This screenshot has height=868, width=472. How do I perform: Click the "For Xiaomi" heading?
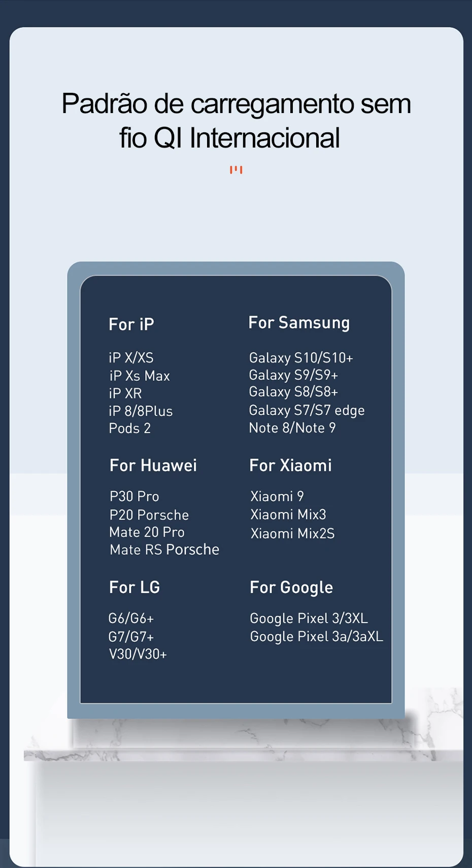(x=290, y=465)
